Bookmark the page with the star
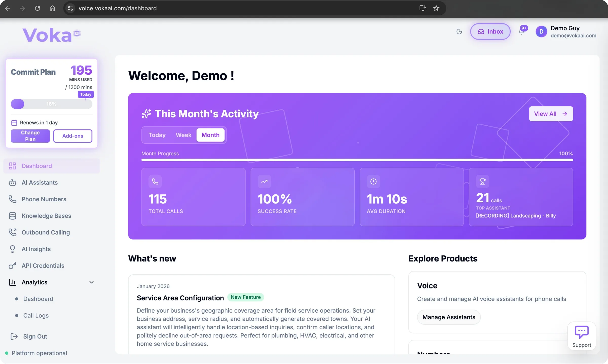This screenshot has width=608, height=364. (436, 8)
